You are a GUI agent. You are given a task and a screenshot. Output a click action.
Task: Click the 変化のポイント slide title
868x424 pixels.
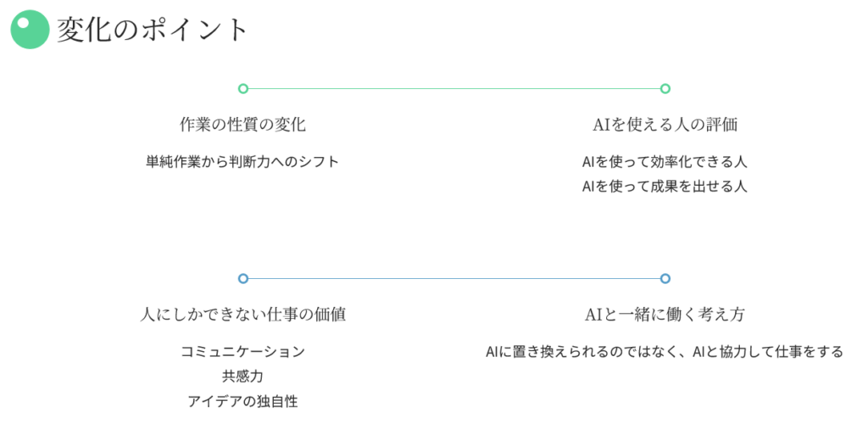(153, 30)
